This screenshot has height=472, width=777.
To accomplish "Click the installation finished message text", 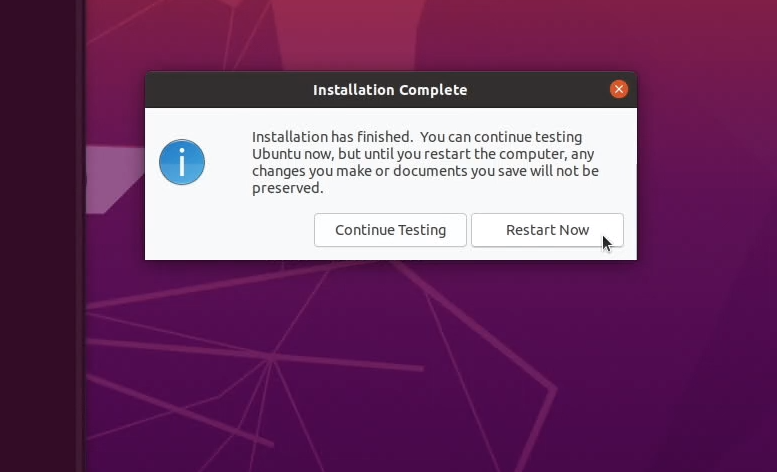I will (425, 162).
